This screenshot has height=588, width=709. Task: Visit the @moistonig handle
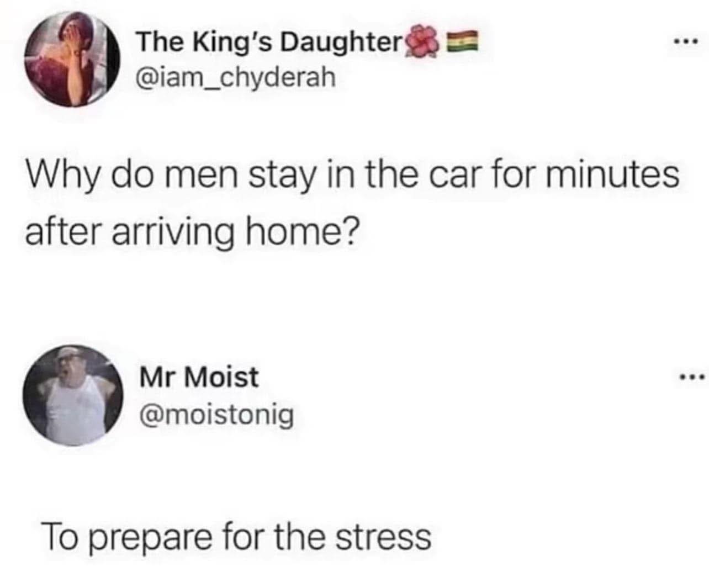tap(216, 414)
